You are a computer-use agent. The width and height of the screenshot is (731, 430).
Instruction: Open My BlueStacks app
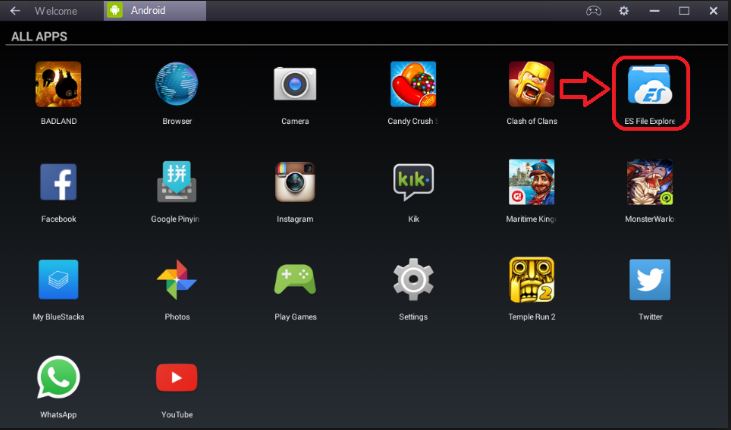58,279
